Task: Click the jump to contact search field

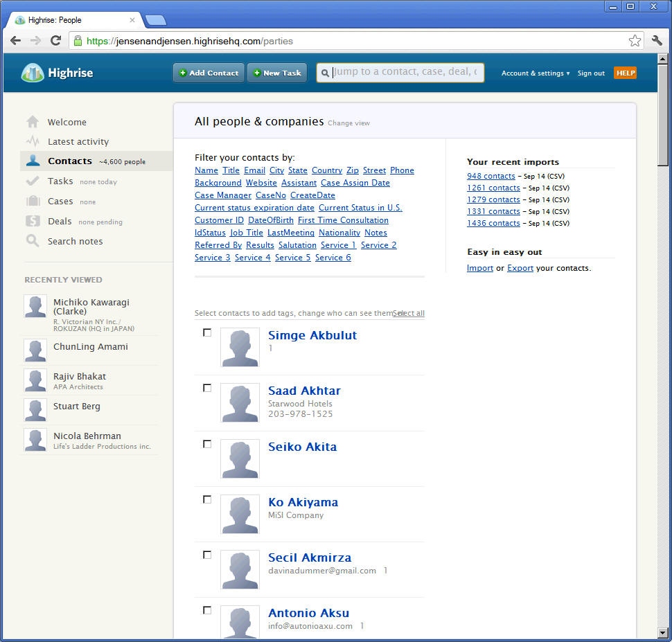Action: click(400, 73)
